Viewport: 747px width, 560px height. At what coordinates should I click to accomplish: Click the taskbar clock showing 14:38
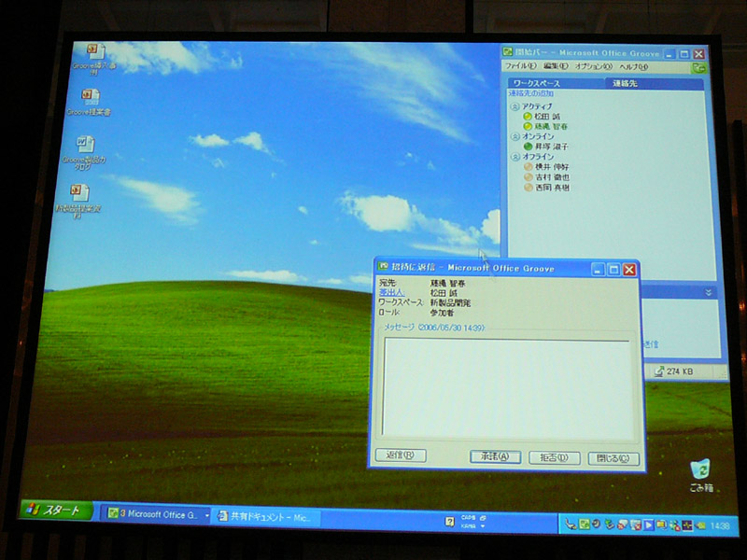(719, 526)
